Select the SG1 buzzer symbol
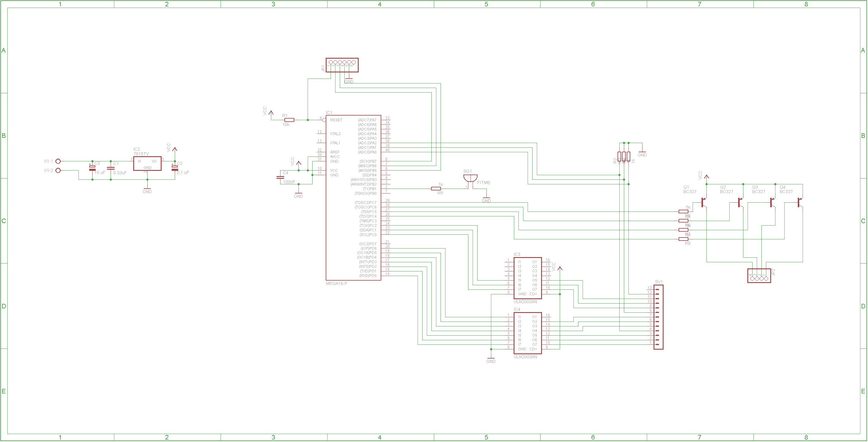The height and width of the screenshot is (442, 868). [470, 178]
